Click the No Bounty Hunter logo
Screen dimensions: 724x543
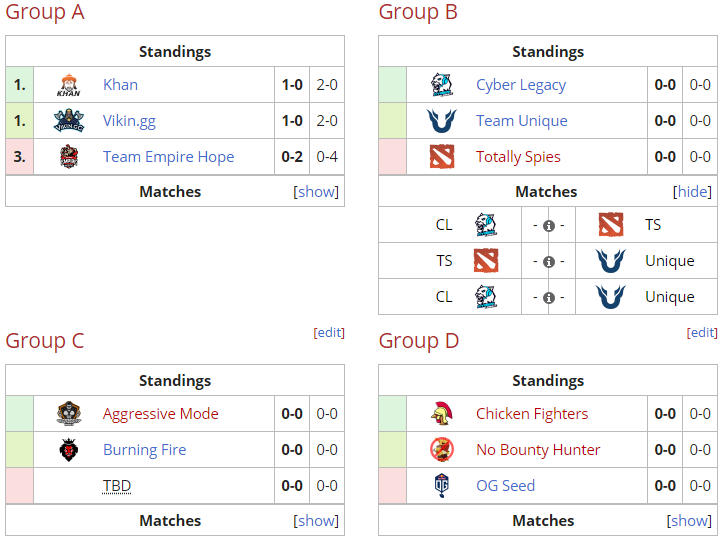point(442,450)
